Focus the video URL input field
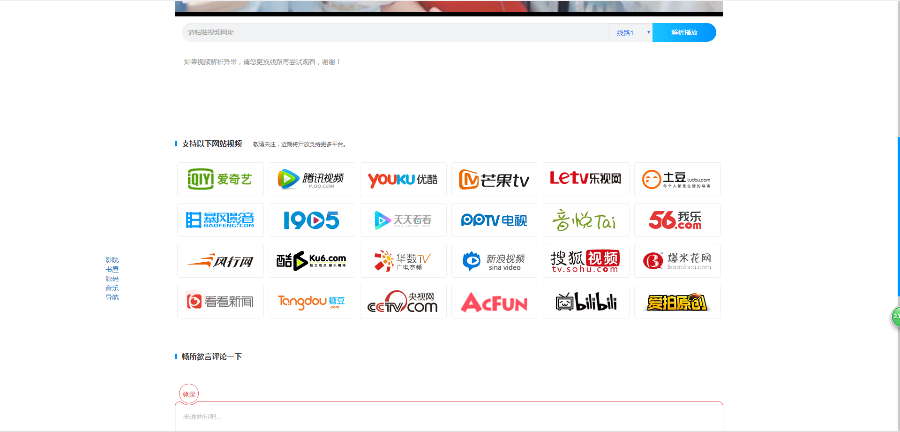This screenshot has height=432, width=900. click(395, 33)
